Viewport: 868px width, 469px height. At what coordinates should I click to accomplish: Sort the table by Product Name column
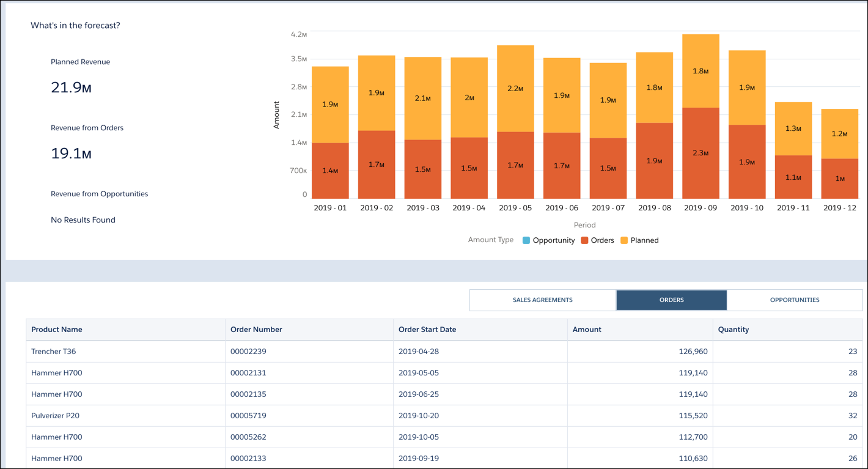(x=56, y=330)
